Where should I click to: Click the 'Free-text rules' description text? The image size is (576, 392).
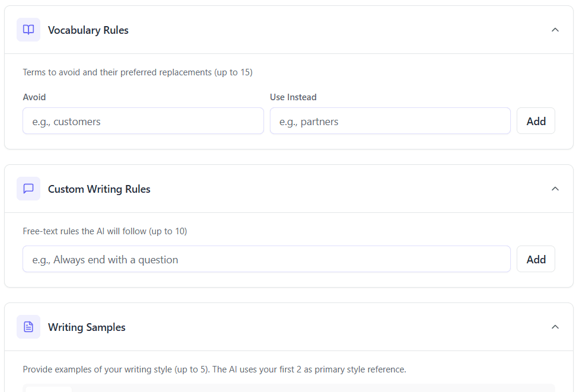[x=105, y=231]
